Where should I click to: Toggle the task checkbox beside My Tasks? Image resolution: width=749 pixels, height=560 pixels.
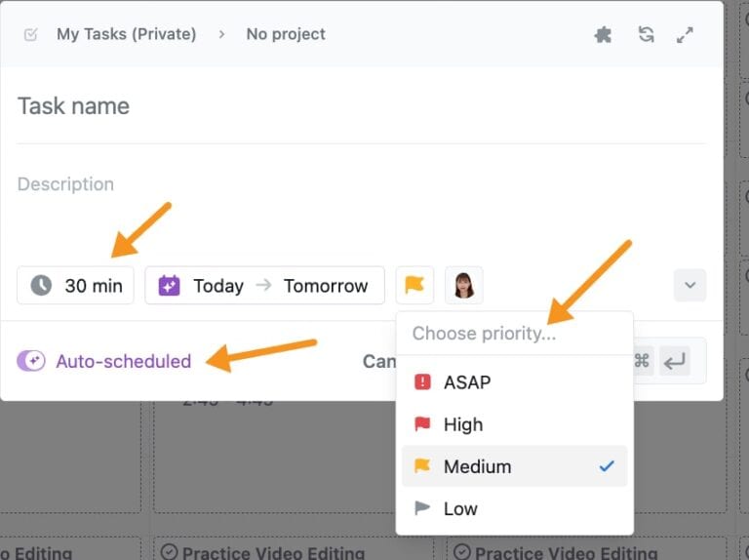[31, 34]
